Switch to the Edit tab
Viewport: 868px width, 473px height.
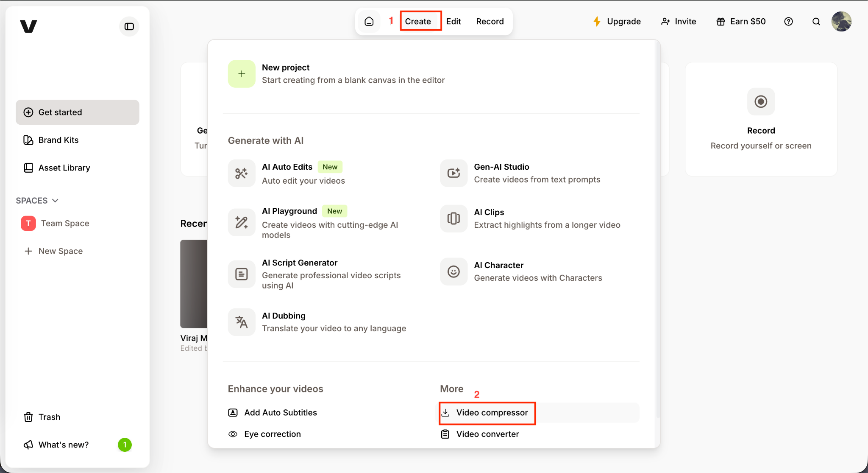(x=453, y=21)
